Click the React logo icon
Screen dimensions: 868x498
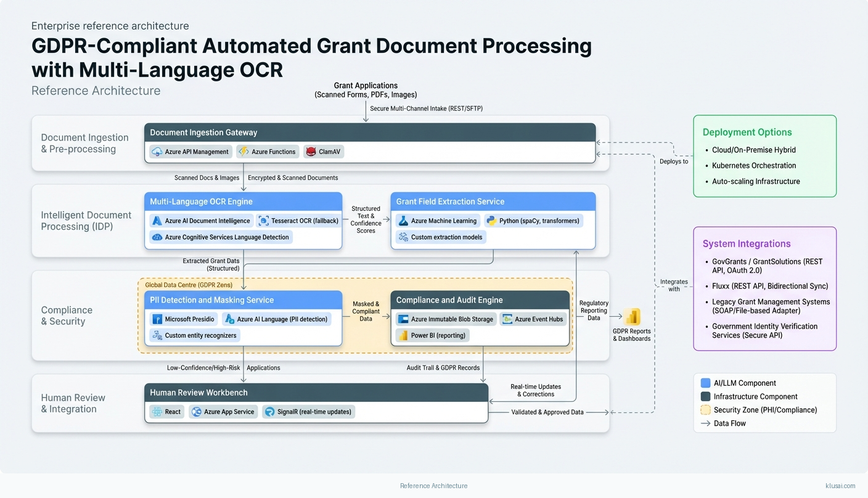tap(157, 412)
